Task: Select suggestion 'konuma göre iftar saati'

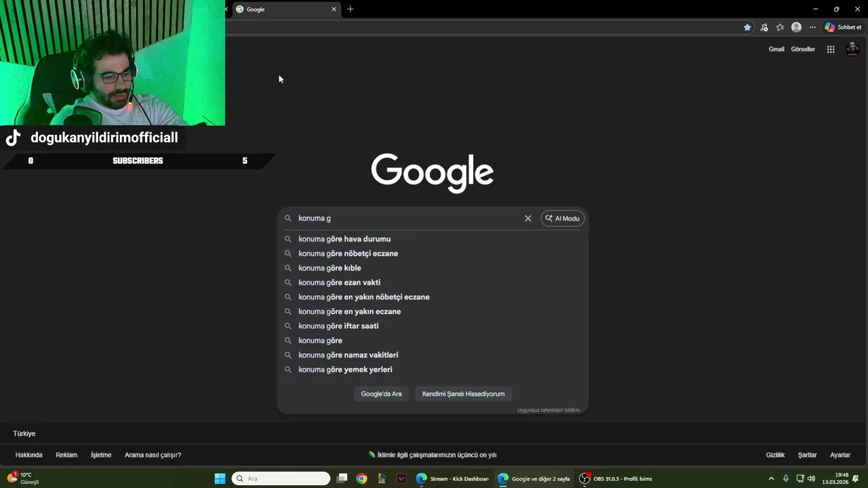Action: click(433, 326)
